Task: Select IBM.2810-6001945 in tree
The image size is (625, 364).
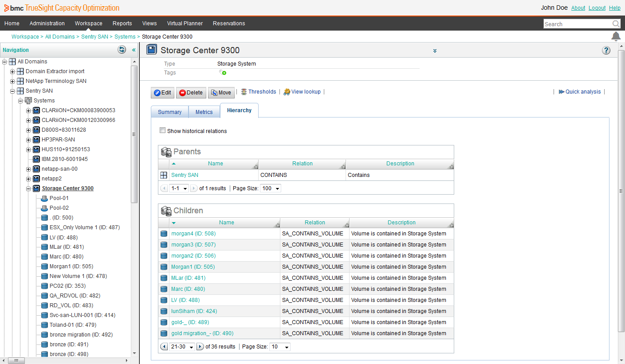Action: (65, 159)
